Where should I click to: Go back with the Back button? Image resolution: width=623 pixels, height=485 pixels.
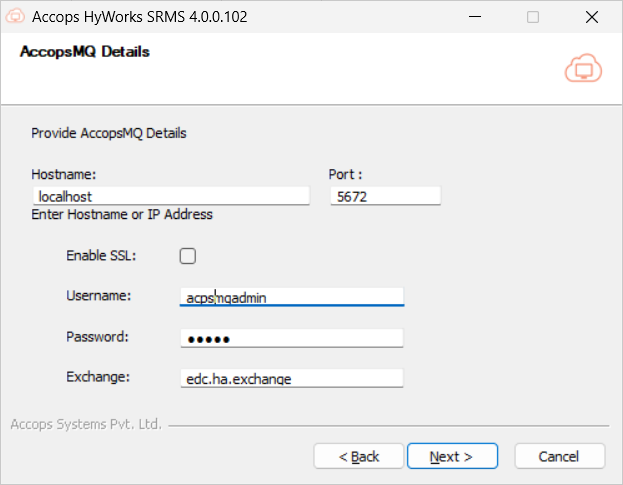359,456
